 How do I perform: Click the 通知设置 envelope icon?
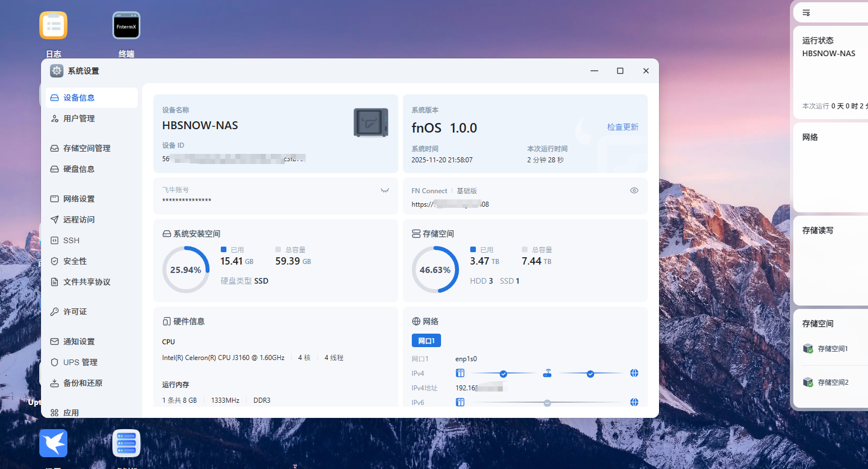54,341
